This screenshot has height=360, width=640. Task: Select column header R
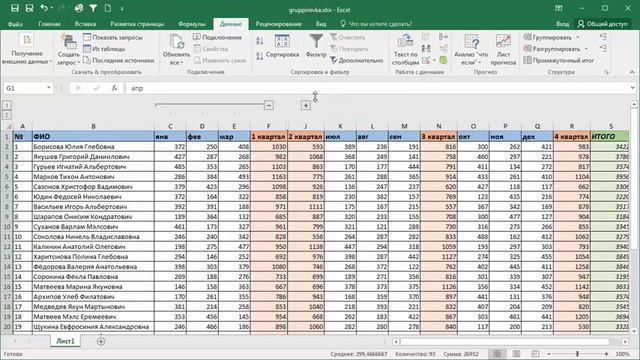(x=571, y=126)
